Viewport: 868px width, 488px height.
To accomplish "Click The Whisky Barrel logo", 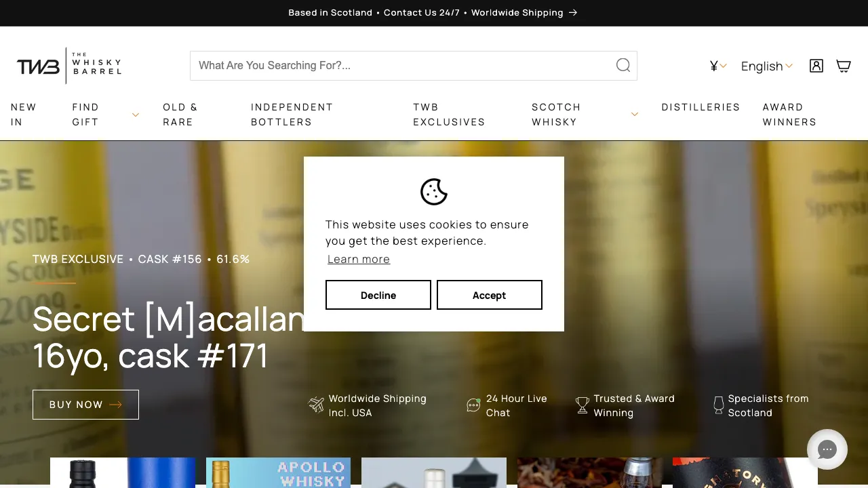I will (x=69, y=66).
